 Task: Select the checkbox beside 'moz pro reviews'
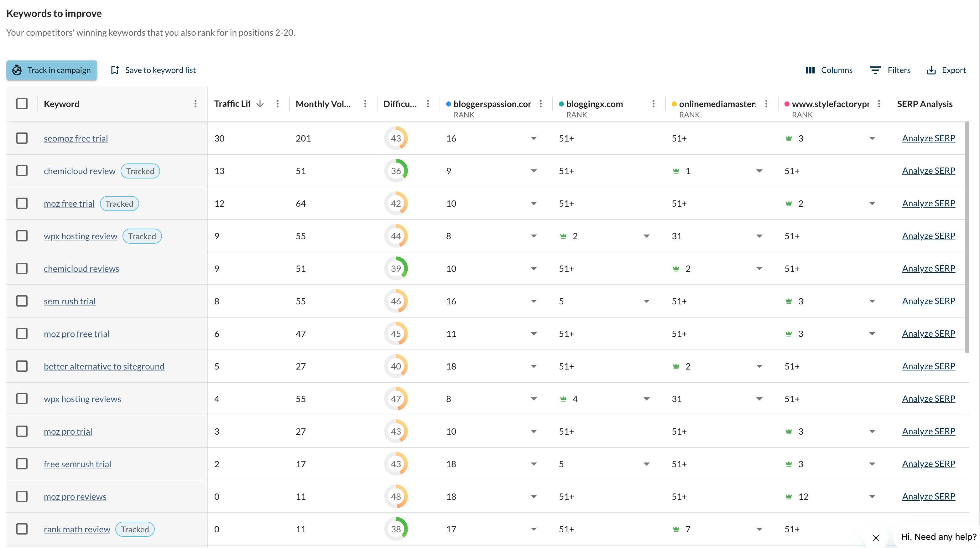tap(22, 496)
